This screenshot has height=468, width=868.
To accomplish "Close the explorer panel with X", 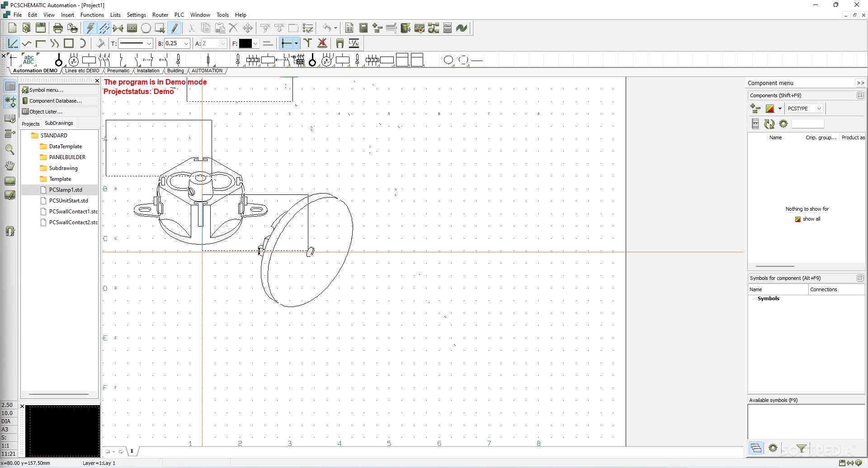I will point(97,81).
